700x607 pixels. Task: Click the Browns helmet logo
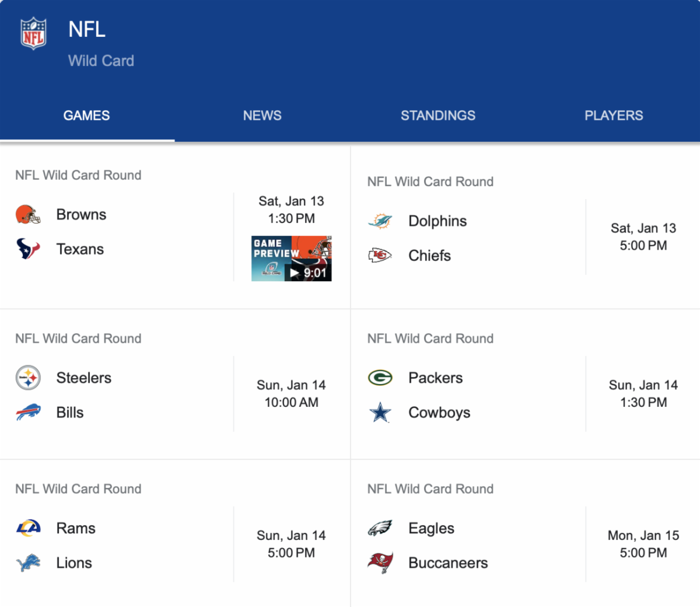pos(28,215)
